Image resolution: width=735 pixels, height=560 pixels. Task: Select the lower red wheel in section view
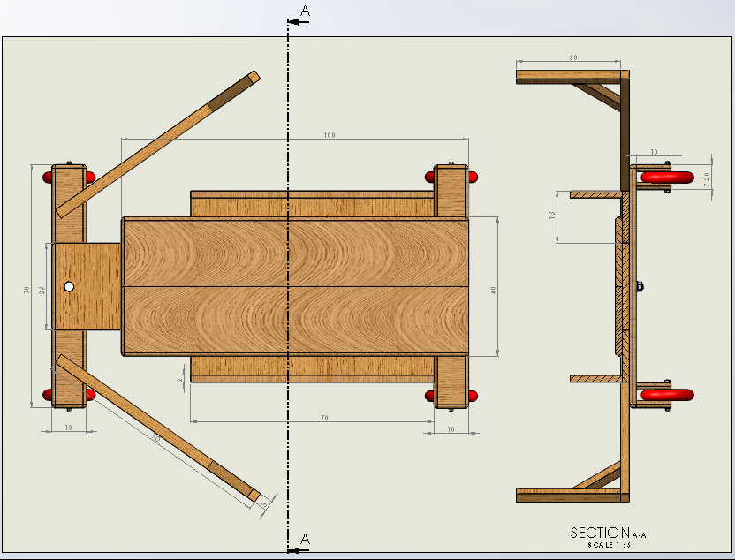667,395
